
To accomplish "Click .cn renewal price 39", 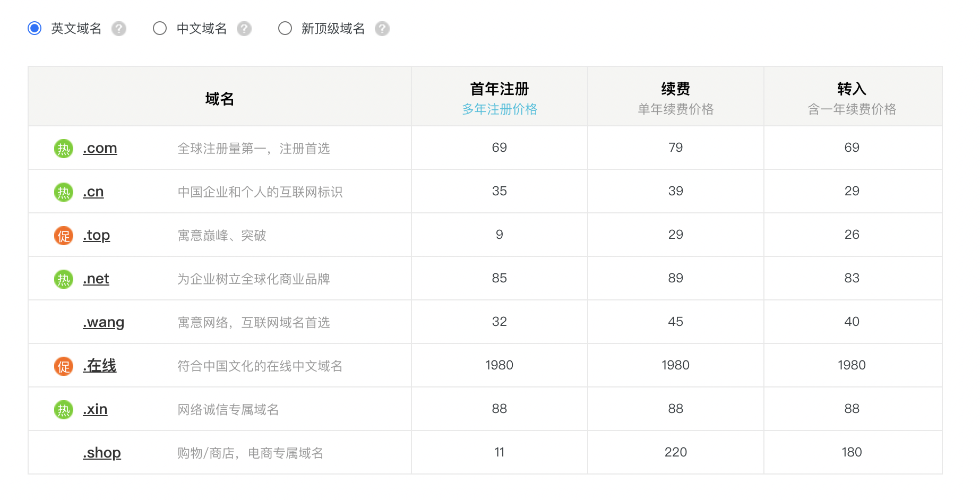I will tap(676, 191).
